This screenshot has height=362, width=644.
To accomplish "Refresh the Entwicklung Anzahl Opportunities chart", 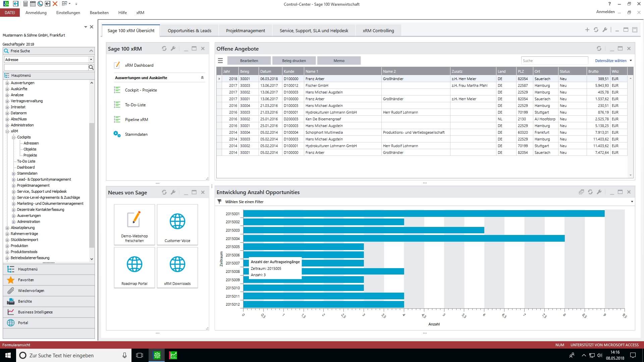I will [590, 192].
